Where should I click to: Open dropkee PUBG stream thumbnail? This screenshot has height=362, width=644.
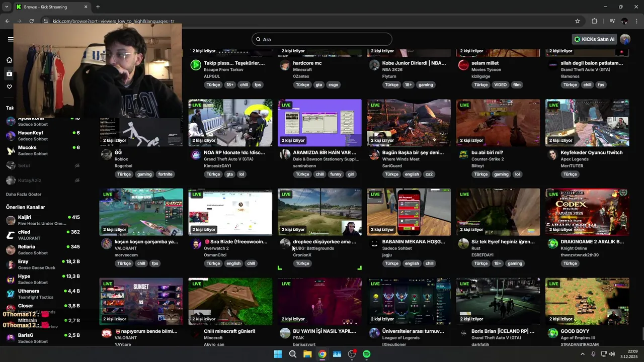pyautogui.click(x=319, y=212)
